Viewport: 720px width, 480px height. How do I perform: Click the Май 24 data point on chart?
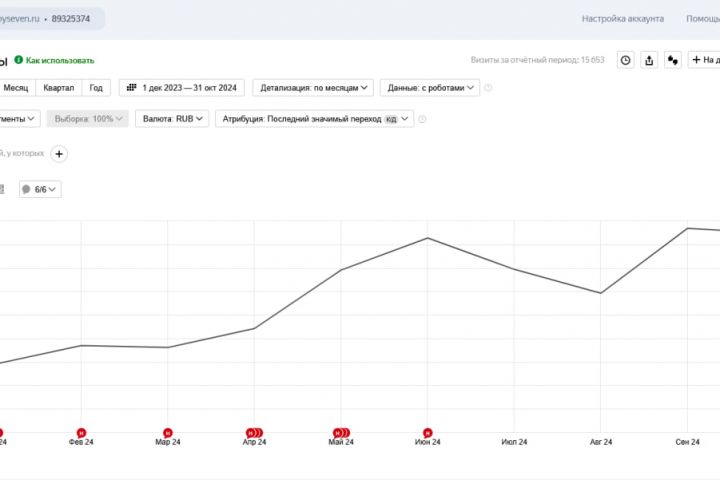(341, 270)
